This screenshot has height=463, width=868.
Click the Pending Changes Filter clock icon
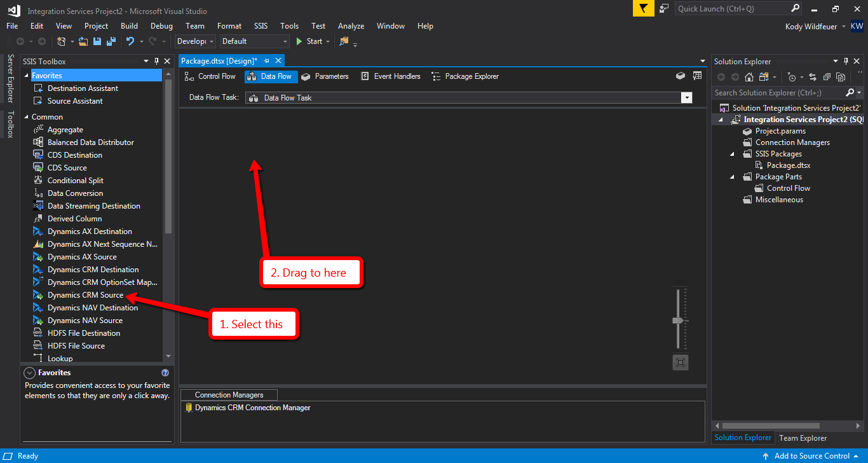click(x=791, y=77)
